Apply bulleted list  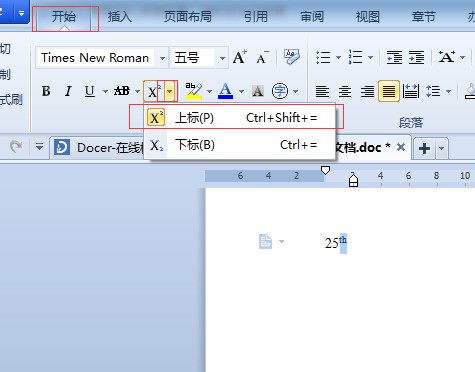tap(323, 58)
